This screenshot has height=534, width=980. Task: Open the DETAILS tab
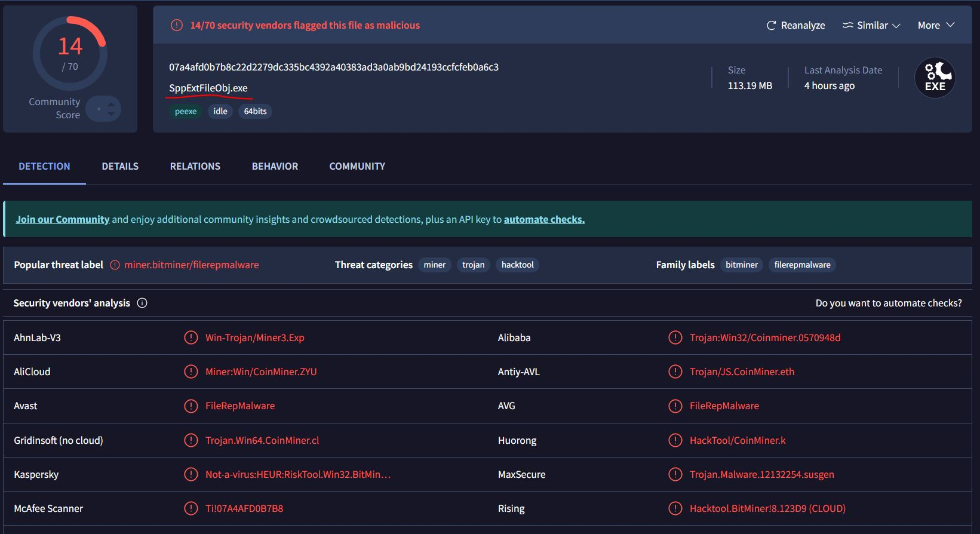coord(120,166)
